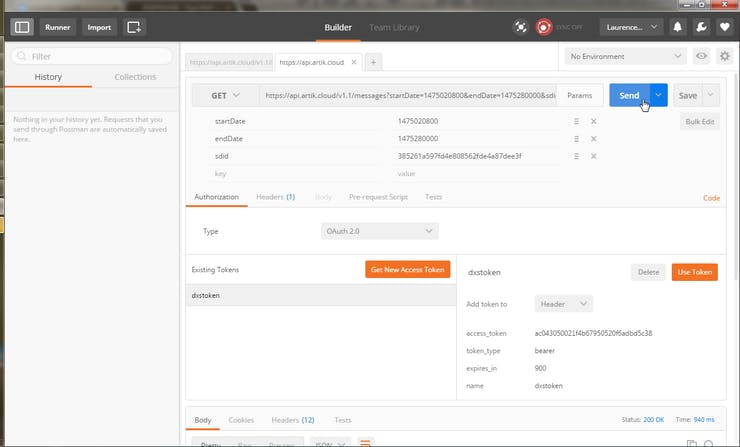The height and width of the screenshot is (447, 740).
Task: Add a new request tab with plus
Action: coord(373,62)
